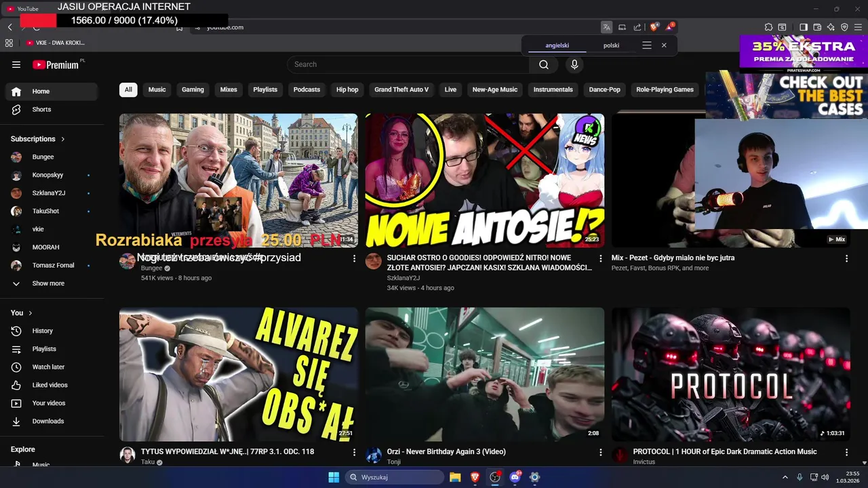This screenshot has width=868, height=488.
Task: Open Shorts in the sidebar
Action: point(52,109)
